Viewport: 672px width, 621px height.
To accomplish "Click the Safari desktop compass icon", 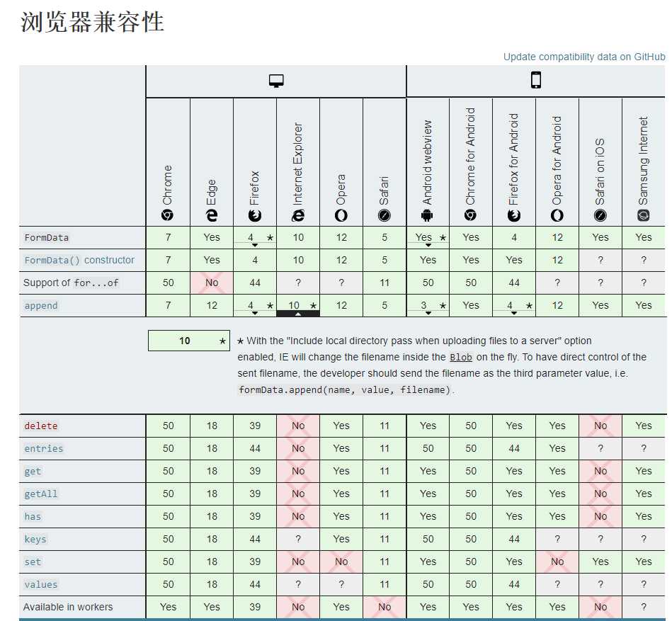I will [385, 215].
